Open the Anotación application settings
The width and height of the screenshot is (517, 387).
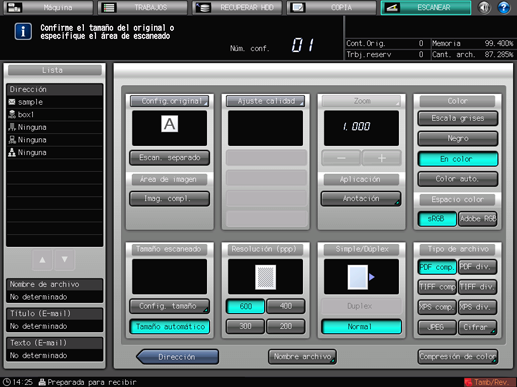(x=361, y=199)
